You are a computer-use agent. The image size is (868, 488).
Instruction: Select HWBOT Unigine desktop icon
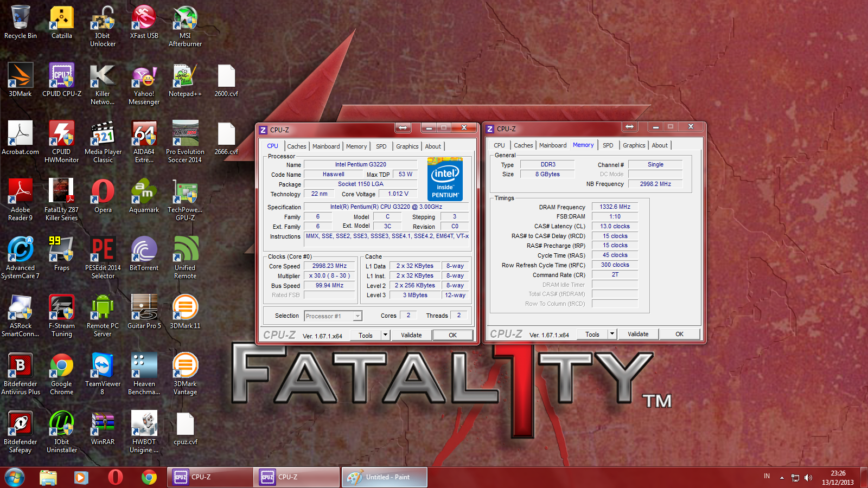[144, 432]
